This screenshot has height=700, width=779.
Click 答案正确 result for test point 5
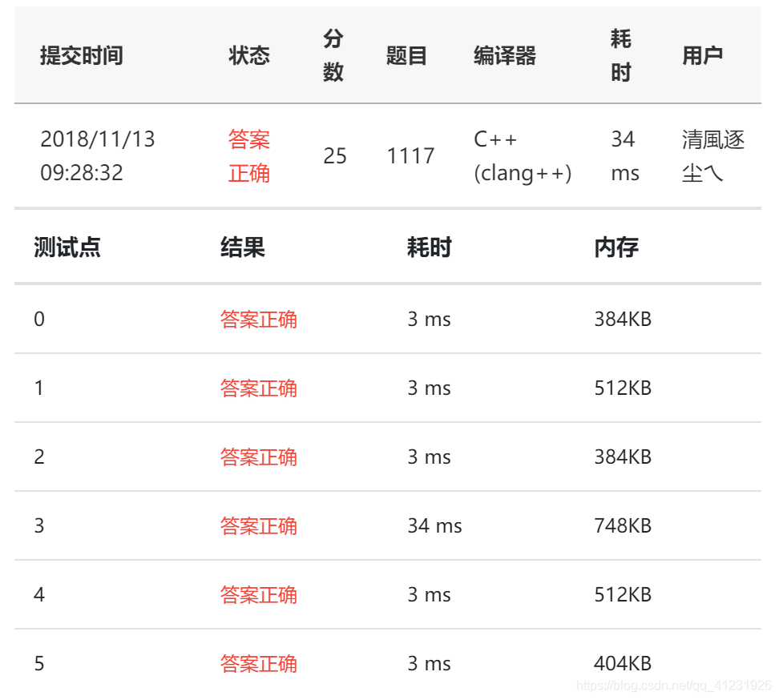tap(258, 664)
